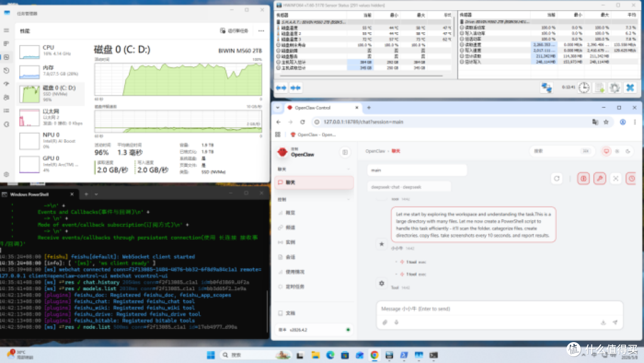This screenshot has width=644, height=363.
Task: Bookmark page with Chrome star icon
Action: [606, 122]
